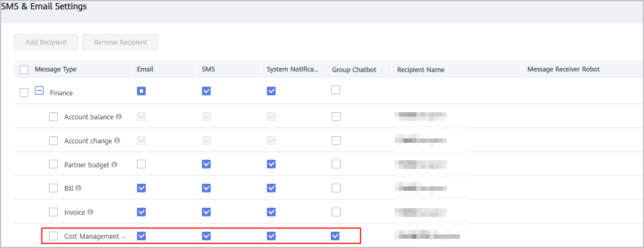The image size is (644, 248).
Task: Collapse the Finance message type group
Action: 39,90
